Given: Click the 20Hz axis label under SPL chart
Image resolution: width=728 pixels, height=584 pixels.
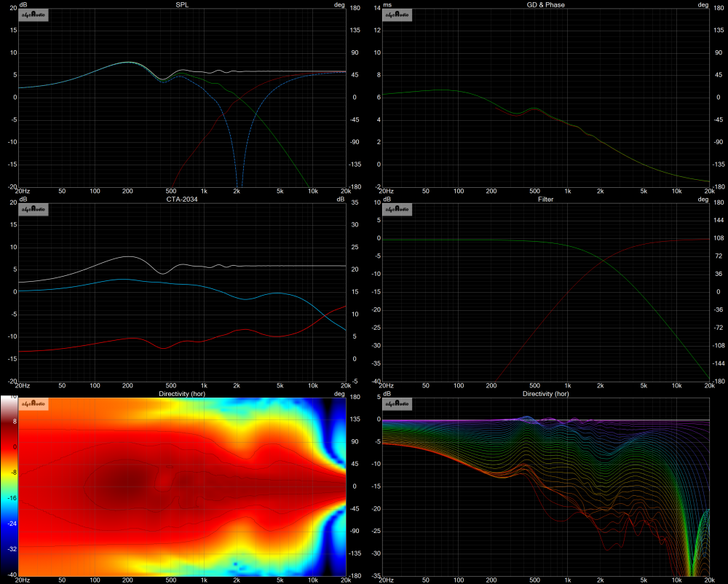Looking at the screenshot, I should [x=25, y=192].
